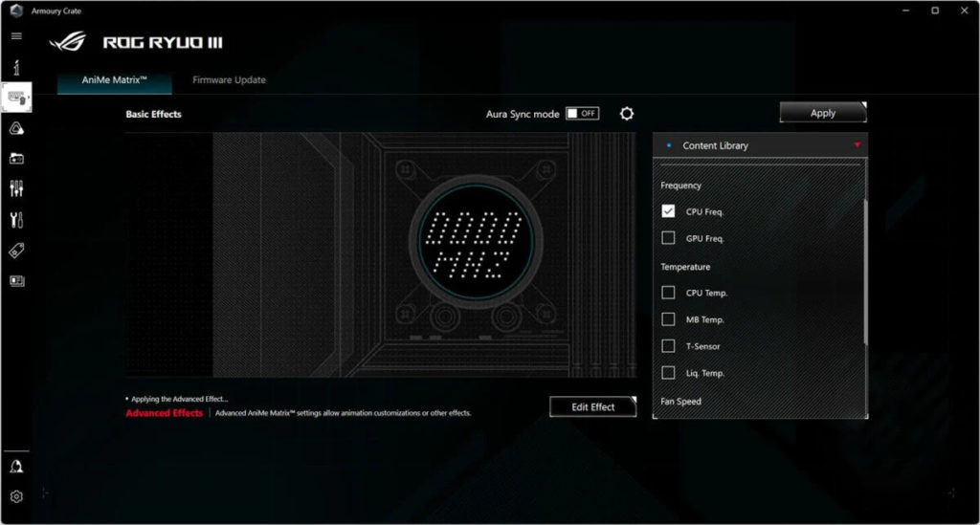Viewport: 980px width, 525px height.
Task: Open the settings gear at sidebar bottom
Action: [x=16, y=496]
